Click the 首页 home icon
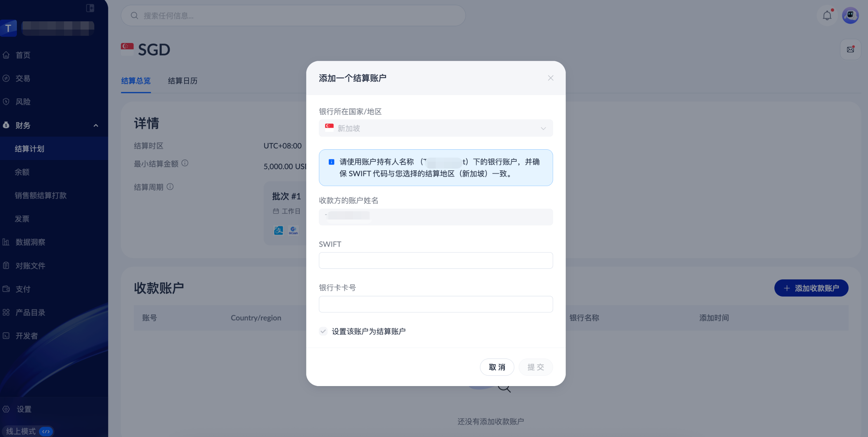 6,55
